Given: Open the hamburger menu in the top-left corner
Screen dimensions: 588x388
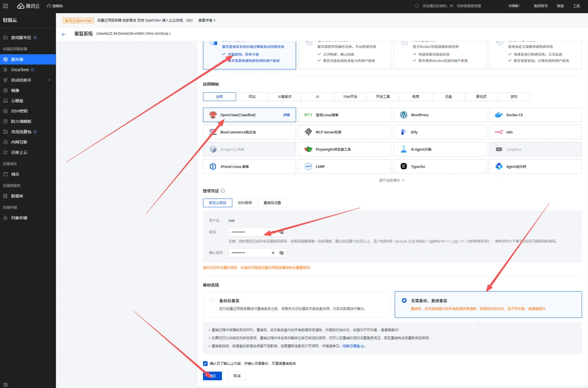Looking at the screenshot, I should tap(6, 6).
